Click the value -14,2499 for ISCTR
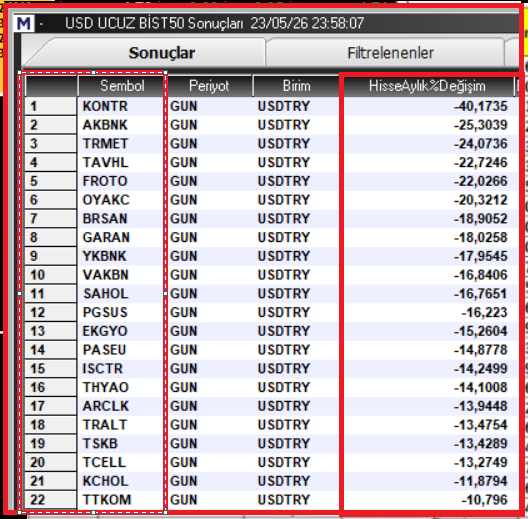528x519 pixels. tap(481, 369)
